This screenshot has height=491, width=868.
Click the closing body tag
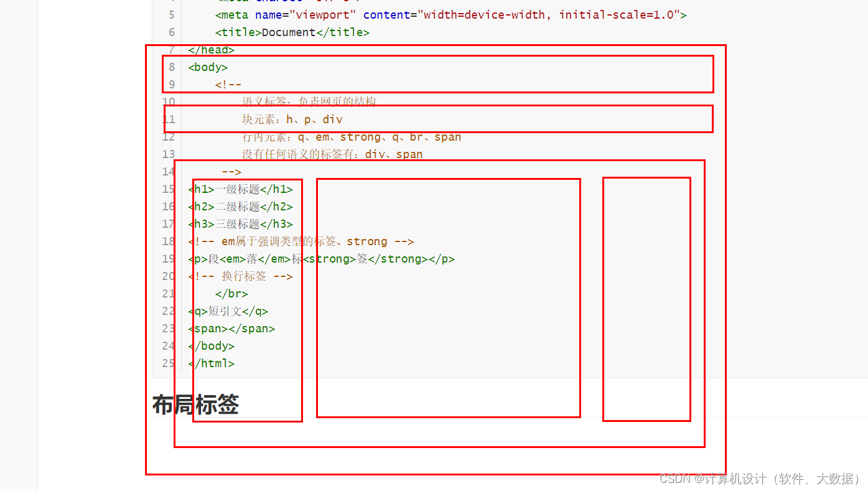point(211,346)
